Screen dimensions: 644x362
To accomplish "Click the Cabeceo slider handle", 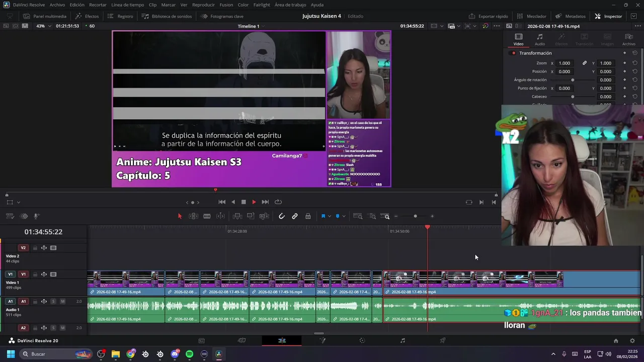I will (573, 97).
